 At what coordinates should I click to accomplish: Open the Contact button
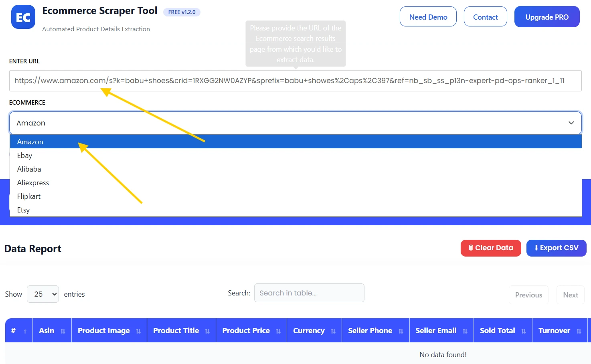[x=486, y=17]
